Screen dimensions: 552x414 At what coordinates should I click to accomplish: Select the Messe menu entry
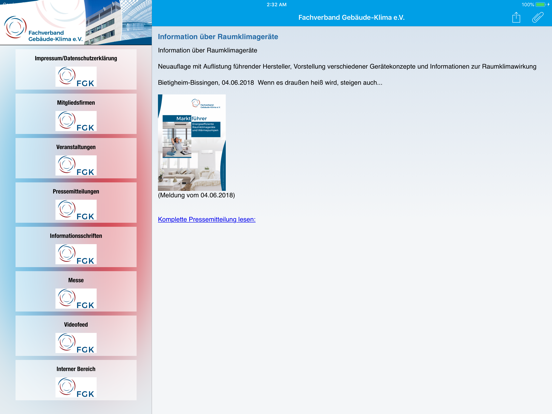click(x=76, y=291)
